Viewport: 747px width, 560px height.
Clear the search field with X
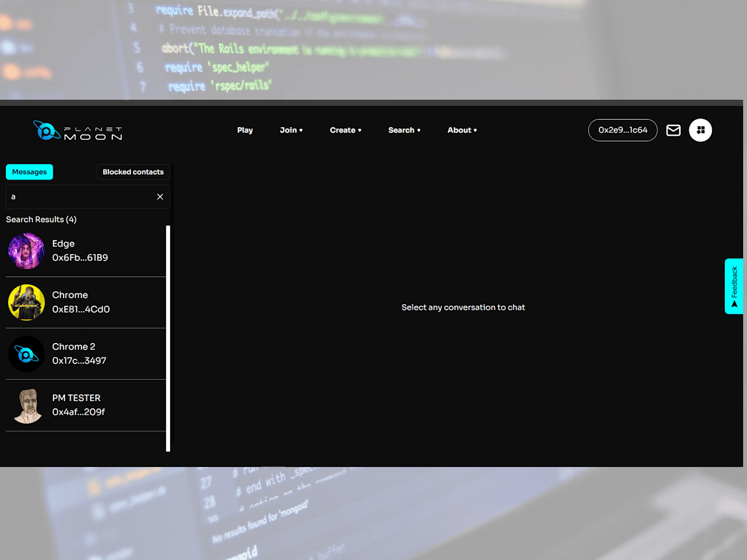click(x=160, y=197)
